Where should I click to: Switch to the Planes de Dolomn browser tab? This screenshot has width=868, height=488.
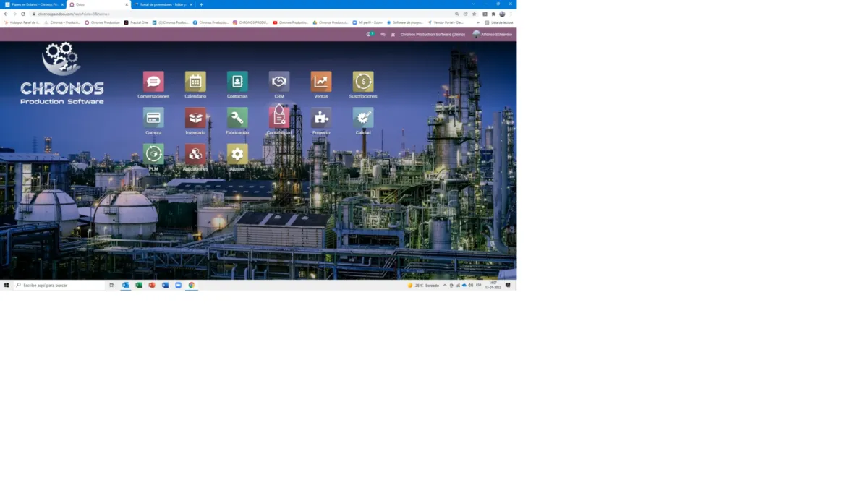click(34, 4)
